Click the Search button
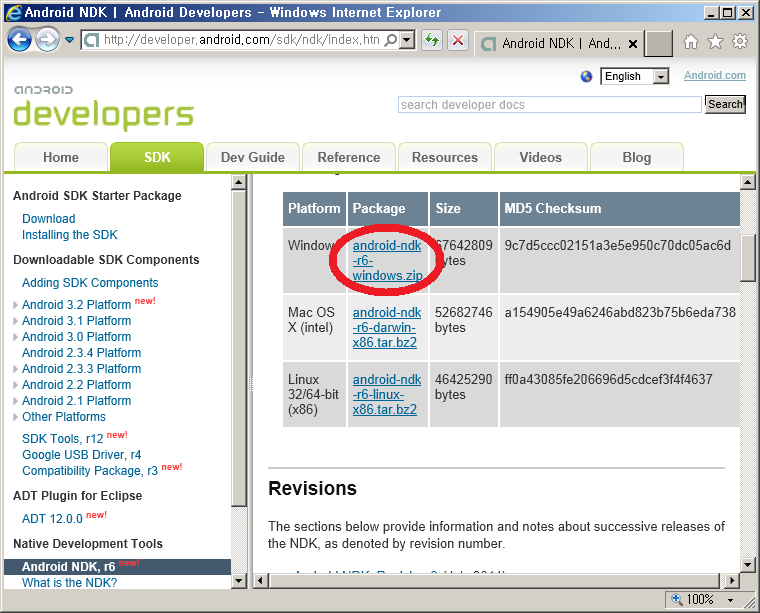 pos(725,104)
